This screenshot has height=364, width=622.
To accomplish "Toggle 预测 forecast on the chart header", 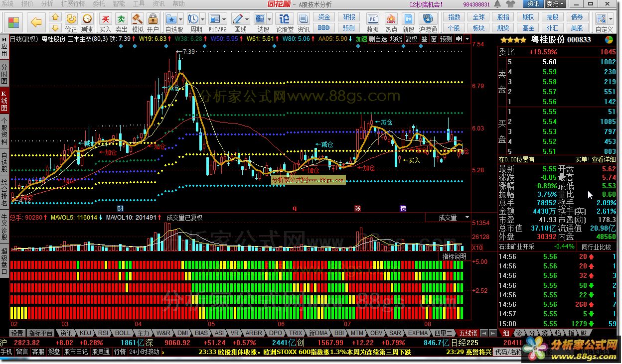I will (x=446, y=39).
